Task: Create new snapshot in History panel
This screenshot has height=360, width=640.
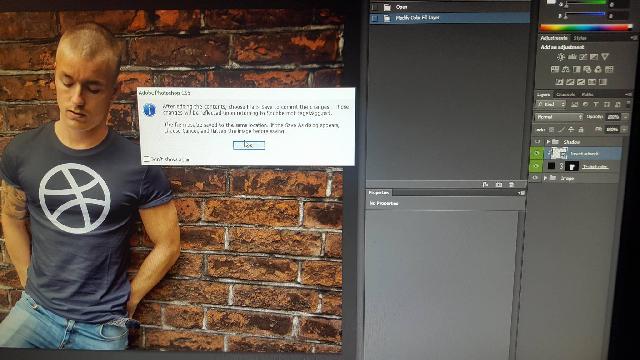Action: coord(498,184)
